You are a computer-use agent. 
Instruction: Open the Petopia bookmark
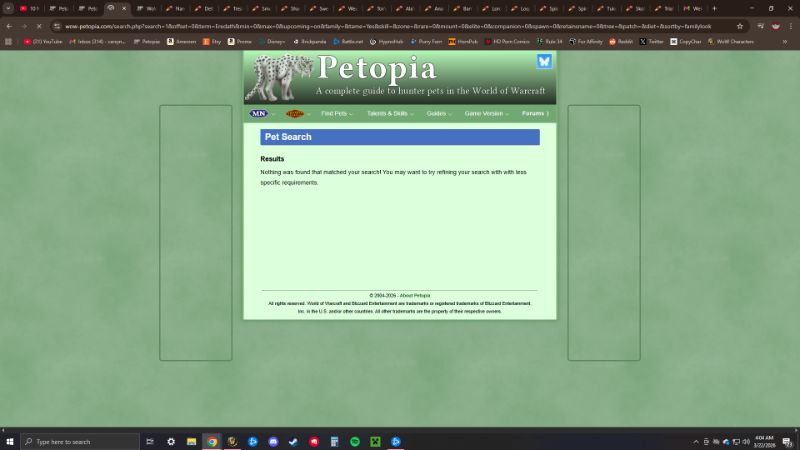point(146,42)
